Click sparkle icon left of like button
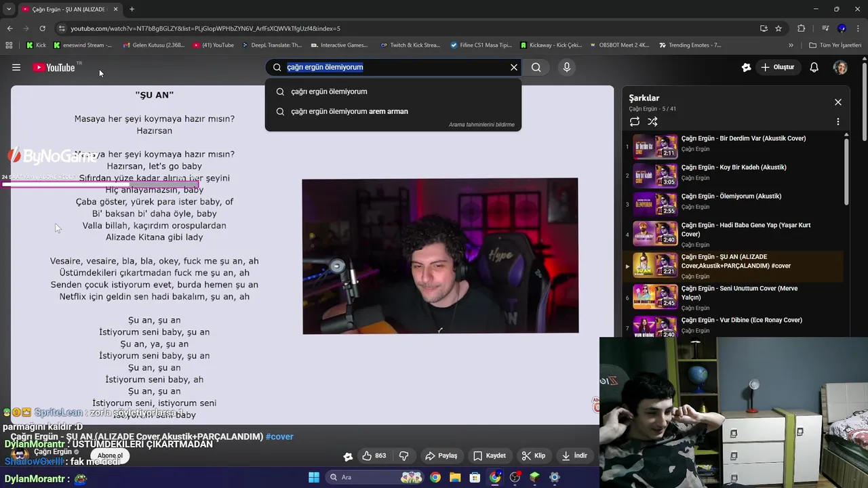This screenshot has width=868, height=488. 348,456
